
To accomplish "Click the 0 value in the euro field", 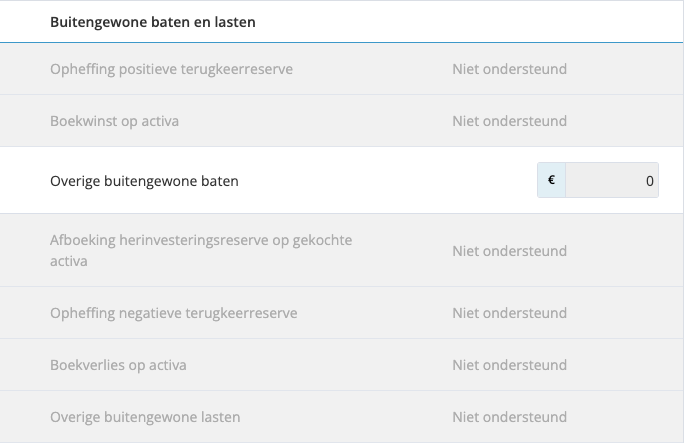I will 649,181.
